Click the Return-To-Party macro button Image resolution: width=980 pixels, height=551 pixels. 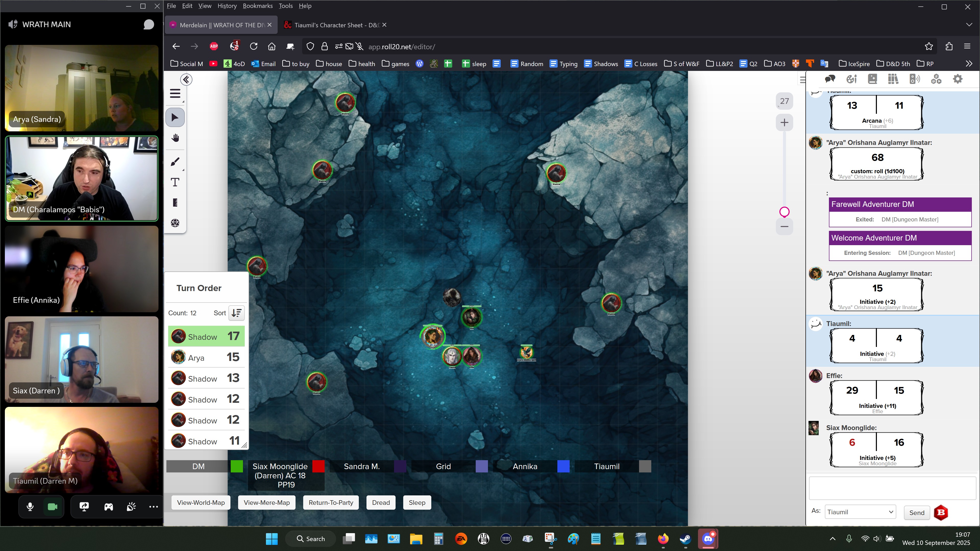[330, 502]
